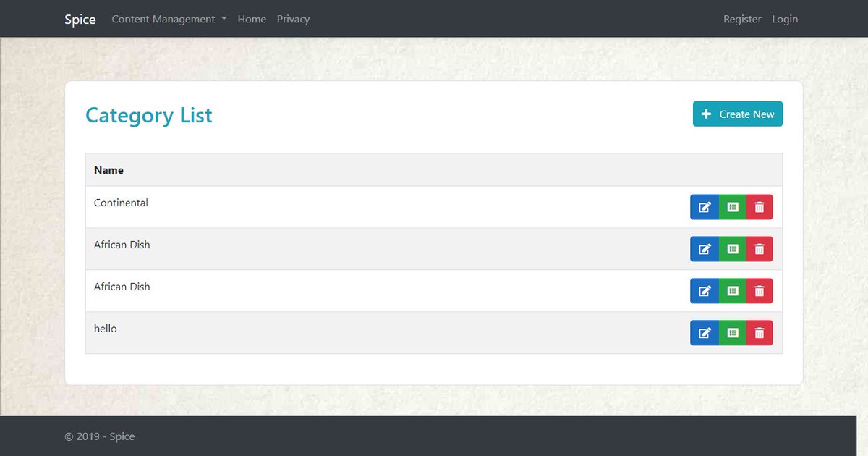868x456 pixels.
Task: Delete the Continental category
Action: pyautogui.click(x=759, y=207)
